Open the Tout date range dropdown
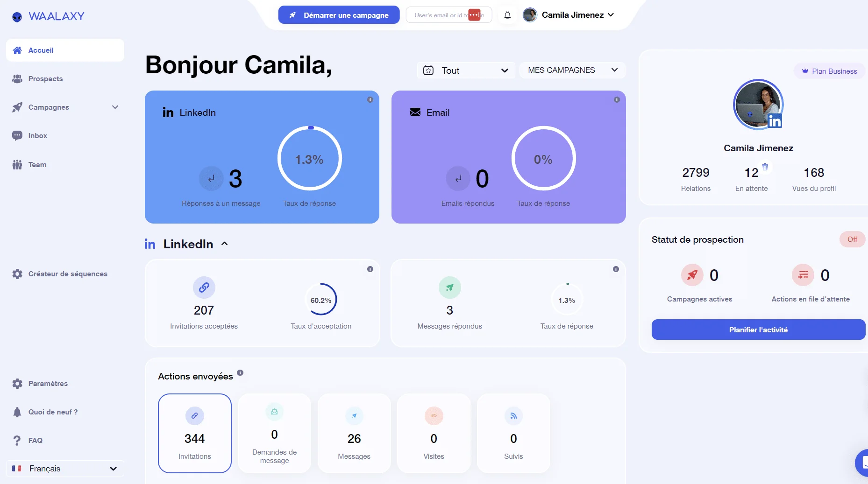868x484 pixels. tap(466, 70)
